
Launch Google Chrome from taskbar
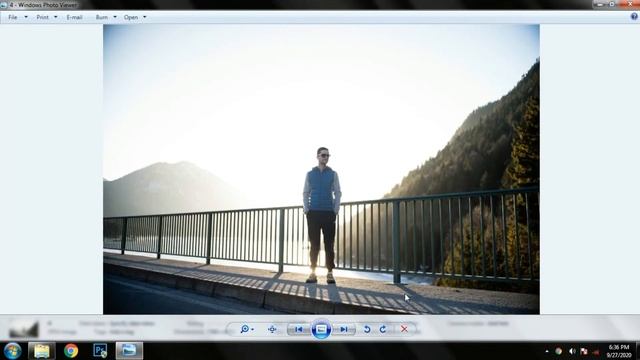tap(71, 351)
